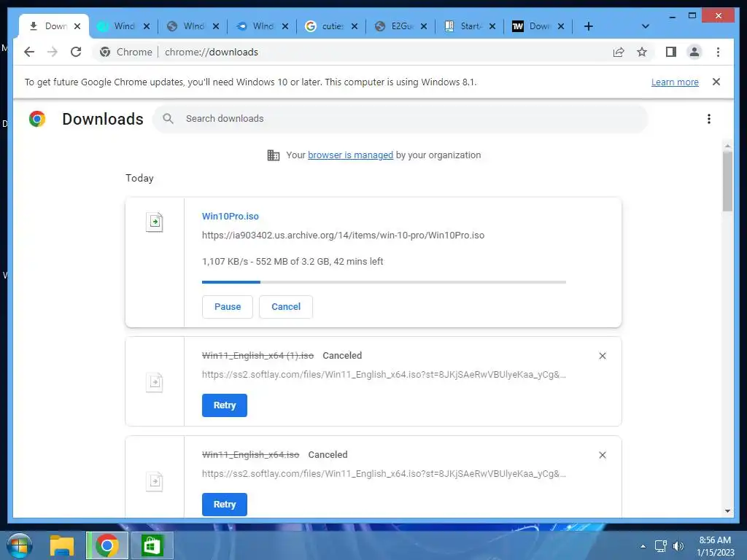Viewport: 747px width, 560px height.
Task: Dismiss the Windows 10 update notice
Action: 716,82
